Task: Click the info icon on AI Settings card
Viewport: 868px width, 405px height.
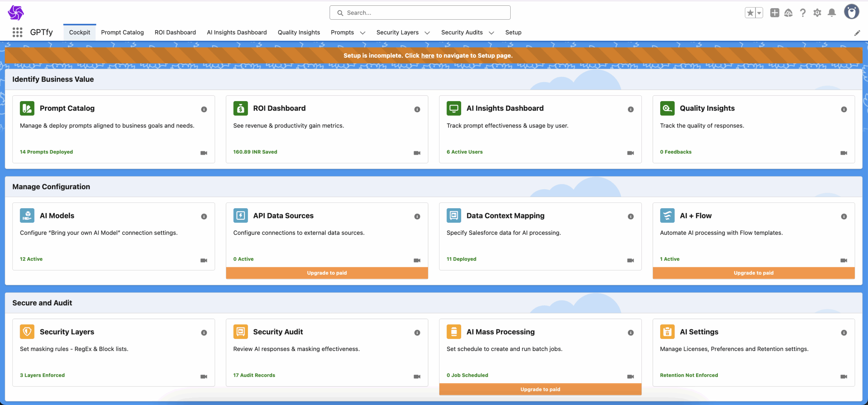Action: (844, 333)
